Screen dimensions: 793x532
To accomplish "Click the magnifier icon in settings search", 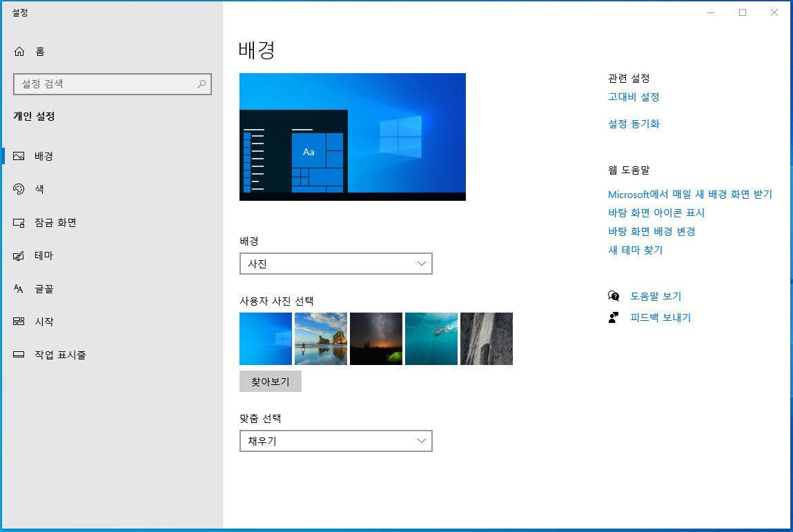I will point(202,84).
